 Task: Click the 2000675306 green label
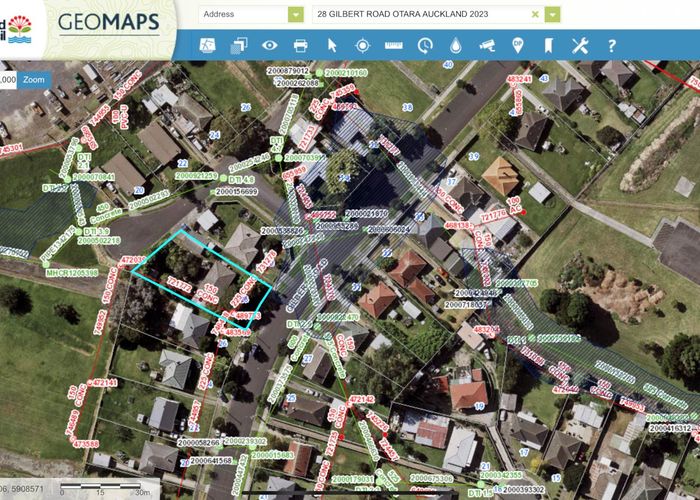(x=431, y=479)
